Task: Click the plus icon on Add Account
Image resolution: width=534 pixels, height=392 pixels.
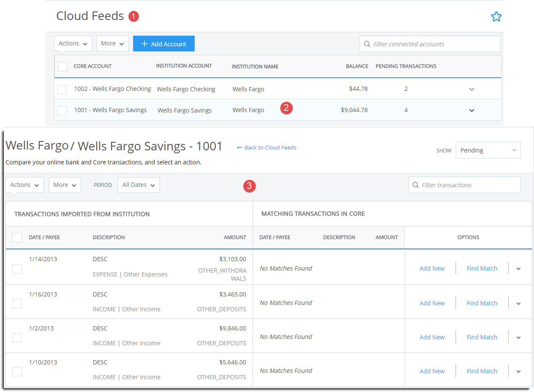Action: coord(145,44)
